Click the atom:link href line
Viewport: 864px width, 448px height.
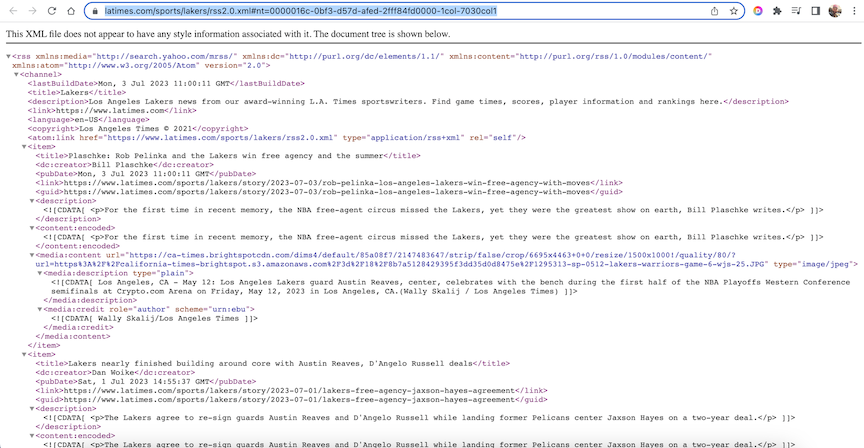(277, 137)
